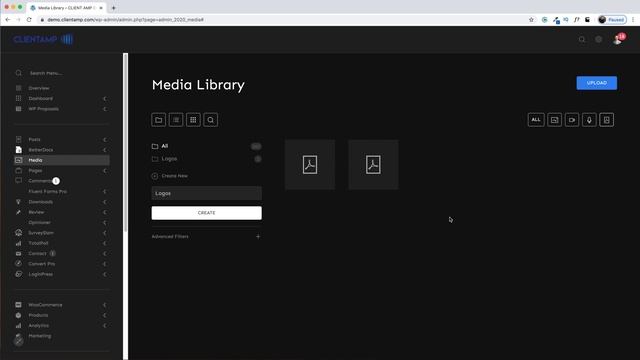The height and width of the screenshot is (360, 640).
Task: Expand the Posts submenu chevron
Action: pos(105,140)
